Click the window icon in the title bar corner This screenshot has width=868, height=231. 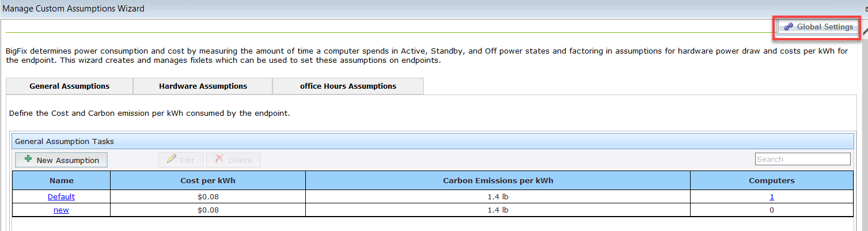click(x=865, y=9)
